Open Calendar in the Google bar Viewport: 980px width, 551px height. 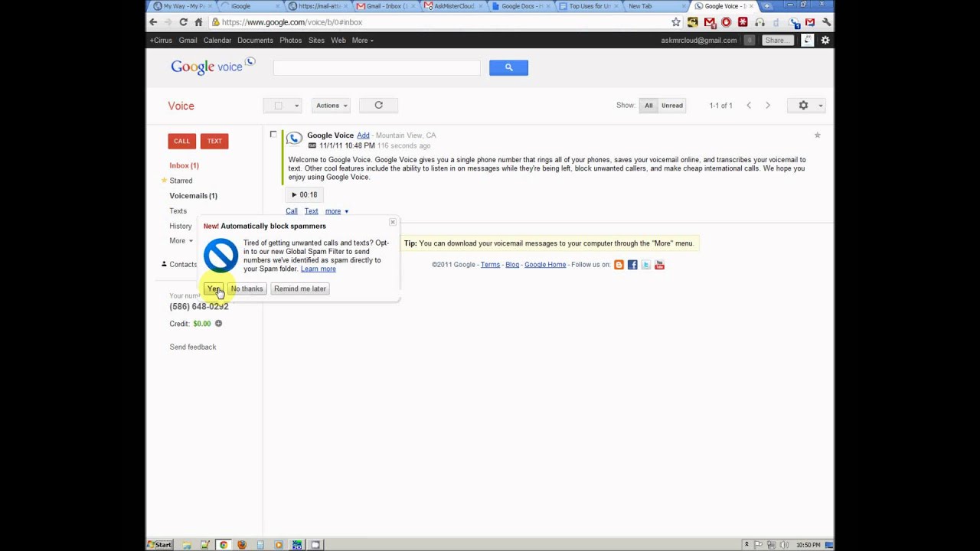tap(217, 41)
